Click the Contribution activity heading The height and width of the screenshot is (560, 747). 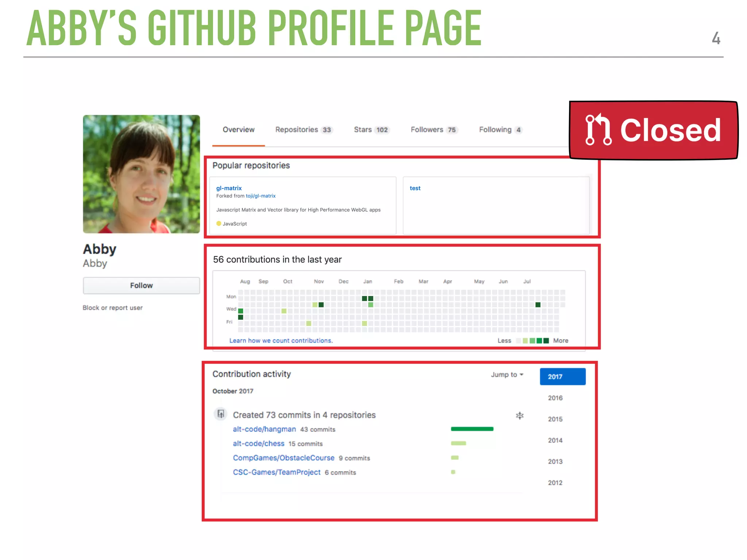pyautogui.click(x=252, y=374)
